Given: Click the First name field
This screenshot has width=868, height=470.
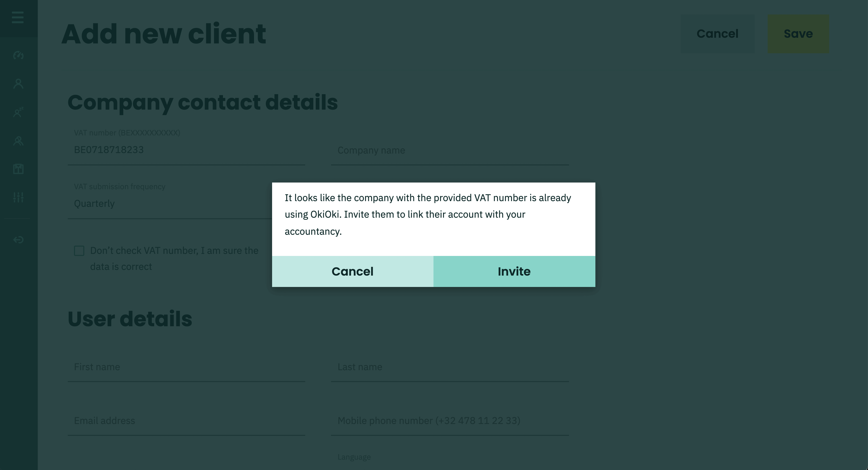Looking at the screenshot, I should pos(186,367).
